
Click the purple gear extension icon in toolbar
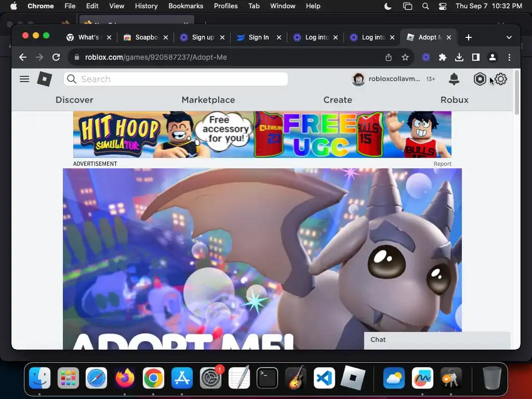(426, 57)
